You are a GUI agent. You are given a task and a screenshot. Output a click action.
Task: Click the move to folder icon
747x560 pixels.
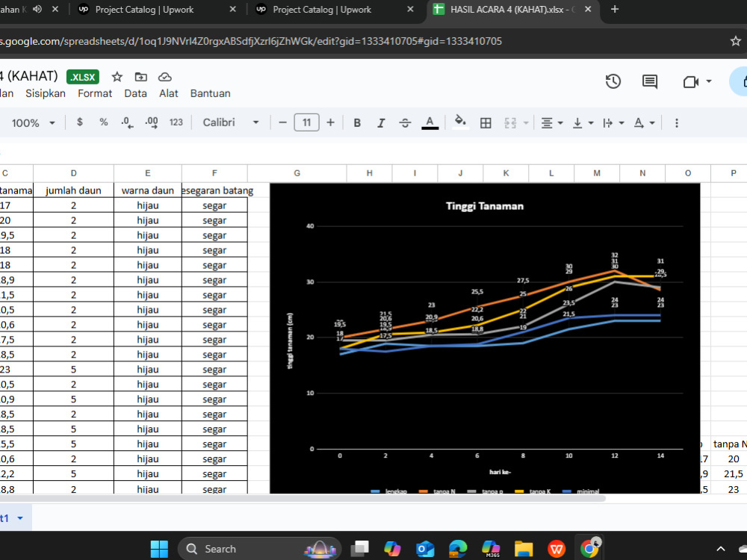pos(141,77)
